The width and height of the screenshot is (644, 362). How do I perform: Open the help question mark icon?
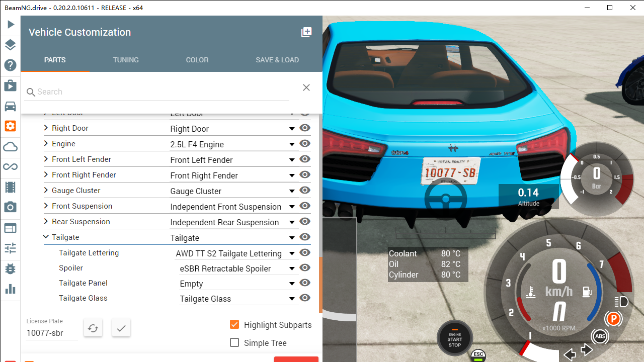pos(11,65)
